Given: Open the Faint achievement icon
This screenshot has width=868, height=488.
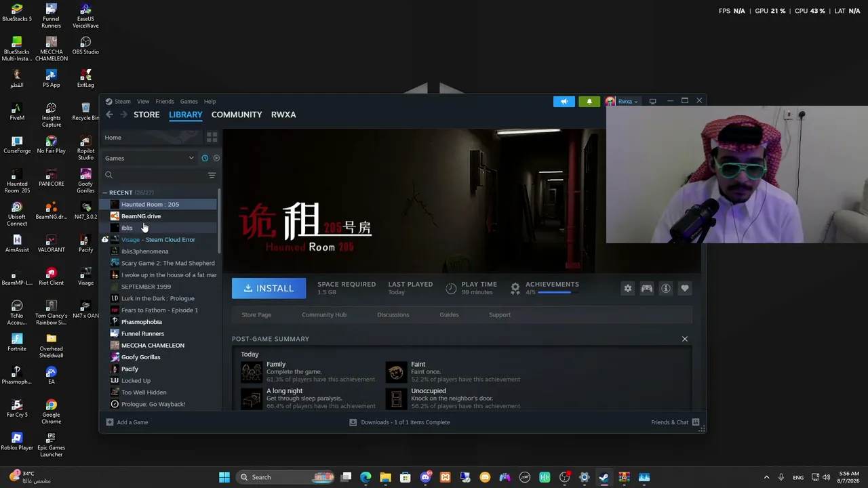Looking at the screenshot, I should (396, 372).
